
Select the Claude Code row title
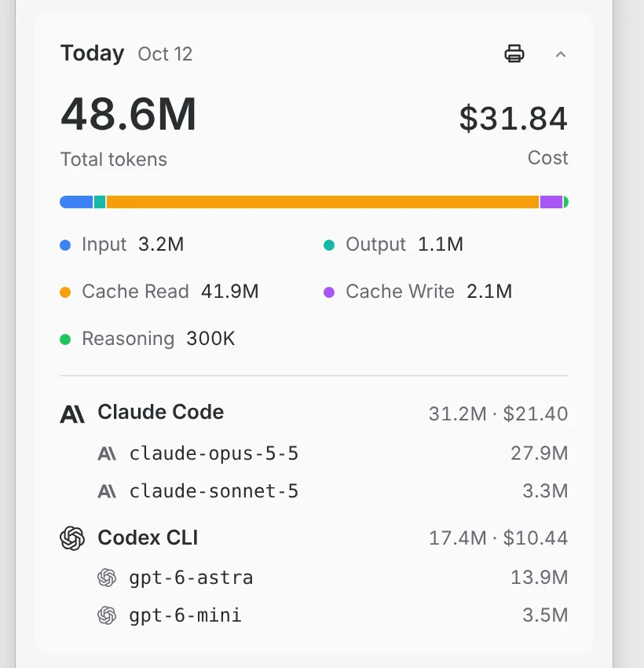click(161, 412)
